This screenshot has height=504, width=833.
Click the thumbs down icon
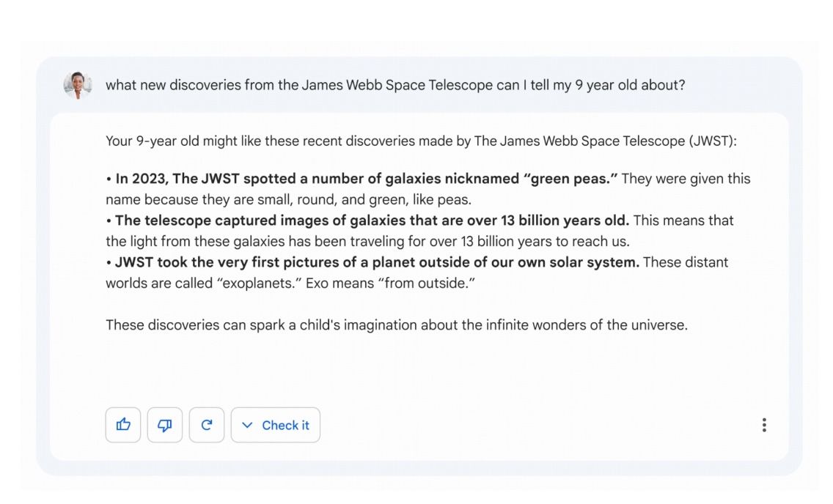coord(165,425)
